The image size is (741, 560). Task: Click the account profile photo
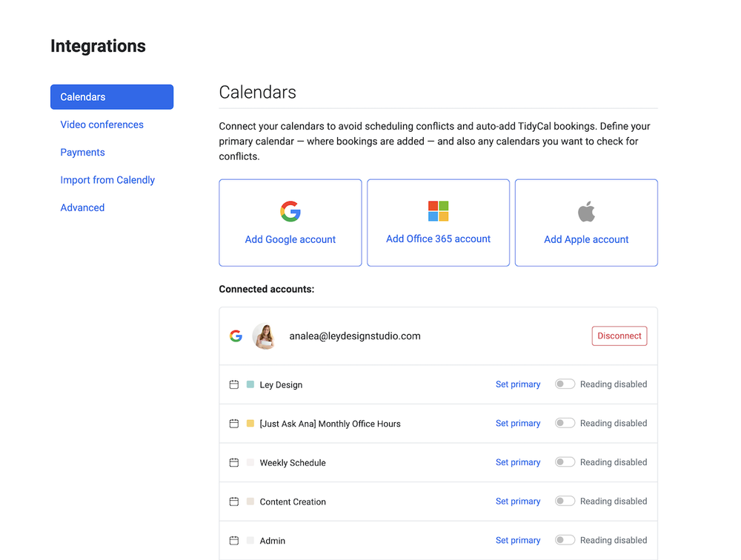point(265,336)
